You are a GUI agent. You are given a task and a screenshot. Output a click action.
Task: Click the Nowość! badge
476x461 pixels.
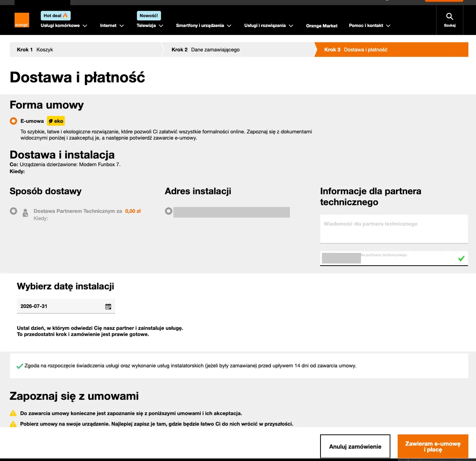pos(149,15)
